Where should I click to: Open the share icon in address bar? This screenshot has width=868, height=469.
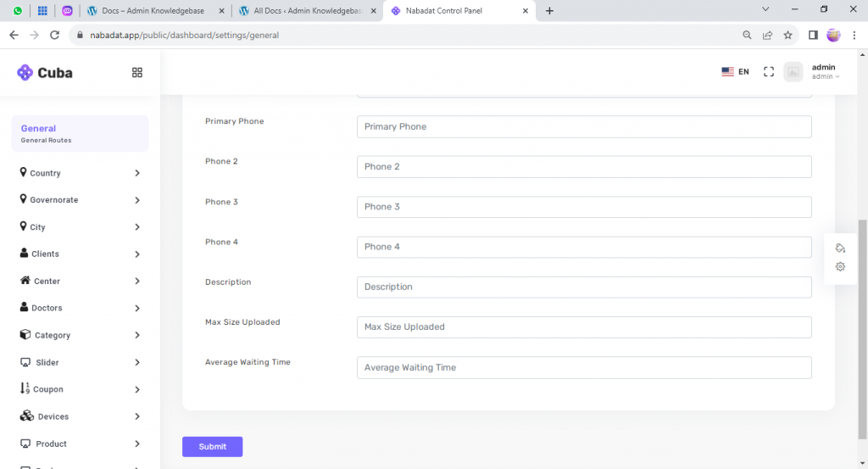tap(767, 36)
